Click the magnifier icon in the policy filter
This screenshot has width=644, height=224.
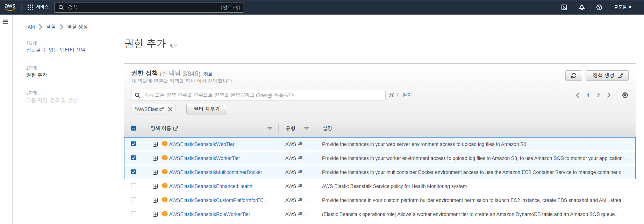(137, 95)
